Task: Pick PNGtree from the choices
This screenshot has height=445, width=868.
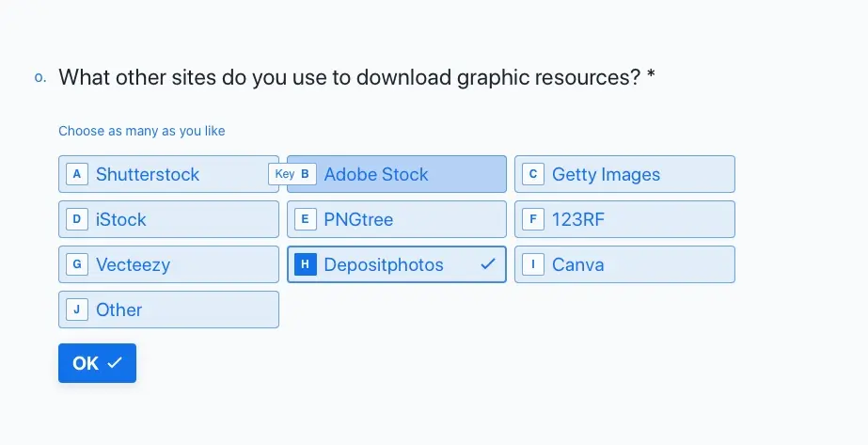Action: point(396,219)
